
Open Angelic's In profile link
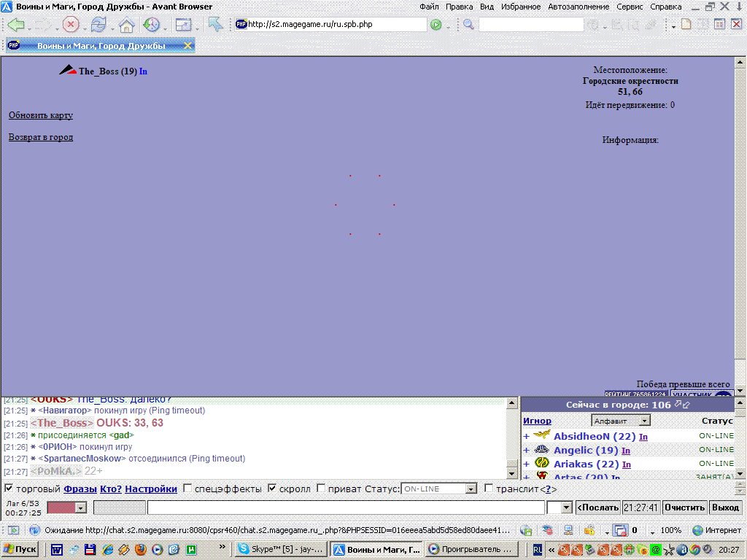(626, 451)
